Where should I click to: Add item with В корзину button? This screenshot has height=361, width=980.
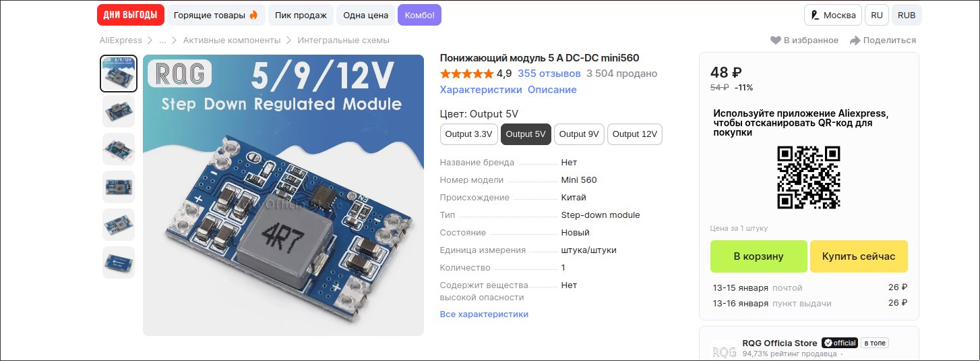(x=759, y=256)
